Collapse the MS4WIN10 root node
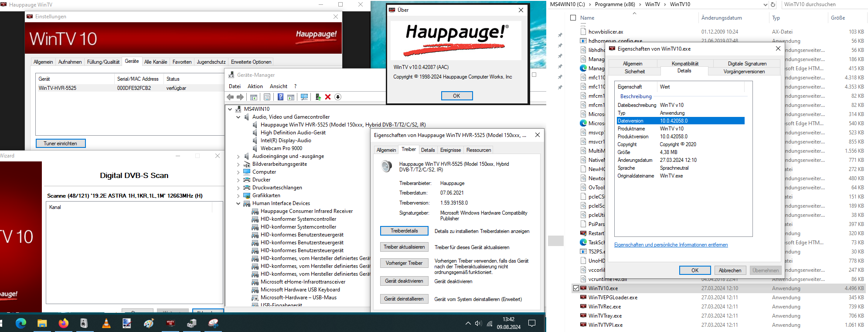This screenshot has width=868, height=332. tap(230, 109)
